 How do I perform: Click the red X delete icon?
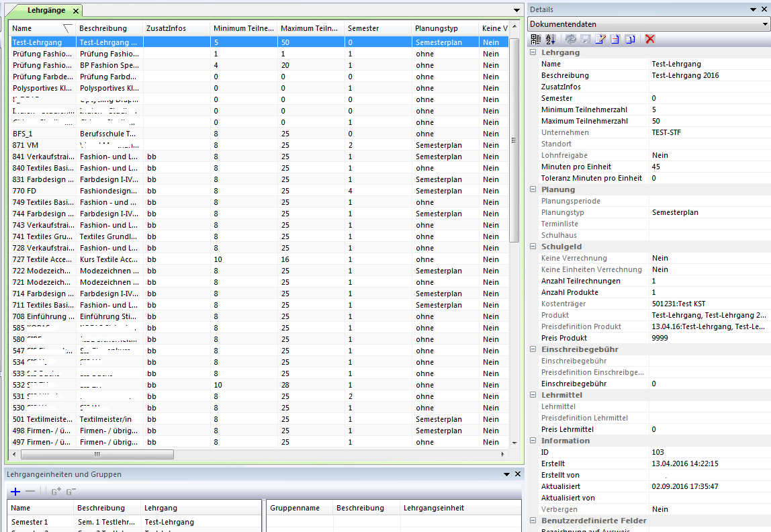[649, 39]
